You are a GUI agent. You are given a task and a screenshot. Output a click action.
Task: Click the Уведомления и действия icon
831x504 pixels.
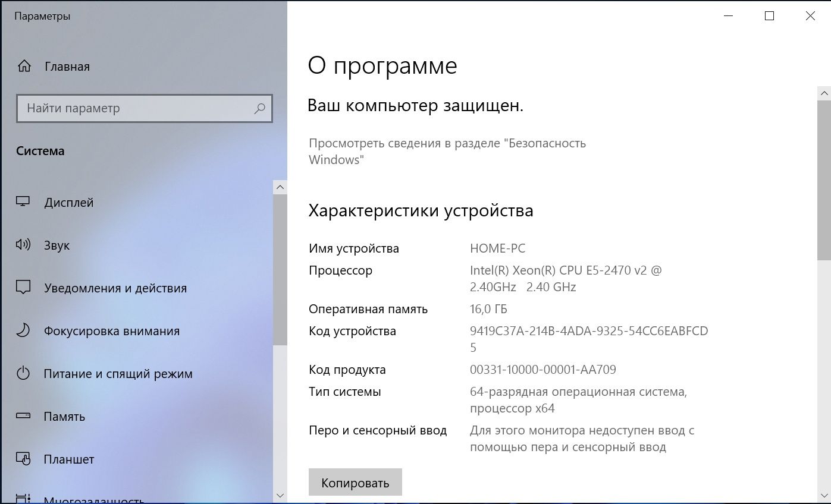point(23,288)
